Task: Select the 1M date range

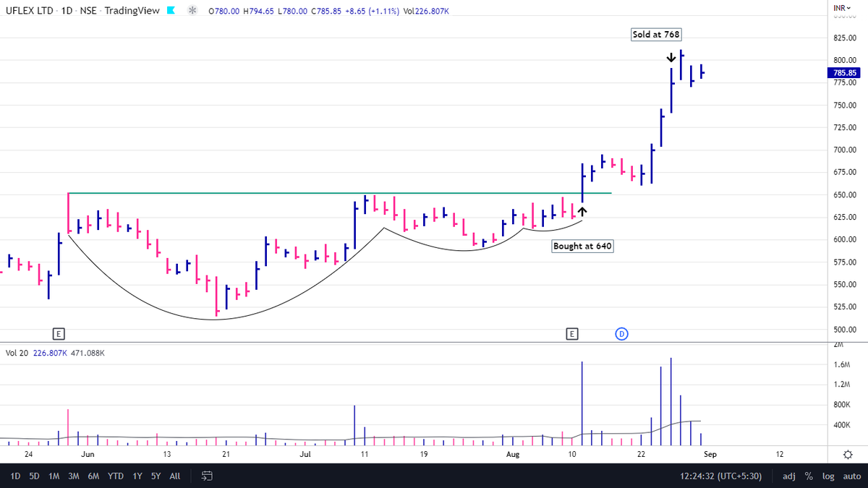Action: [54, 476]
